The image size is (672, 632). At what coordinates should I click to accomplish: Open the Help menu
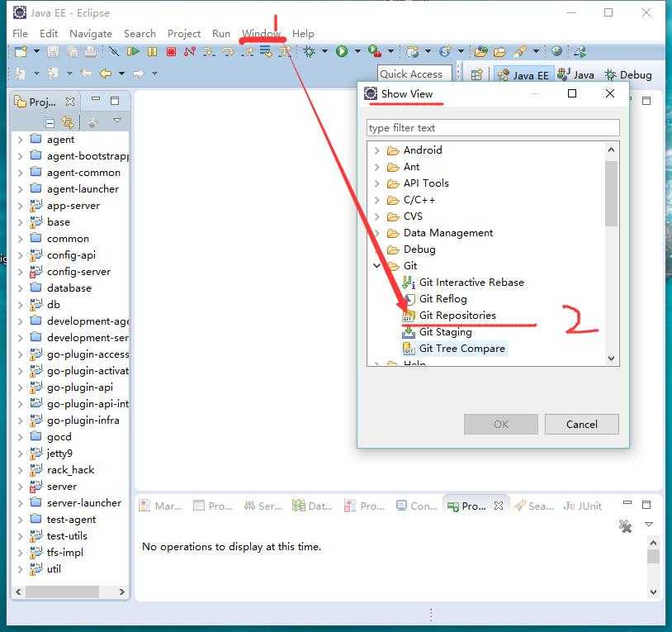pos(303,33)
